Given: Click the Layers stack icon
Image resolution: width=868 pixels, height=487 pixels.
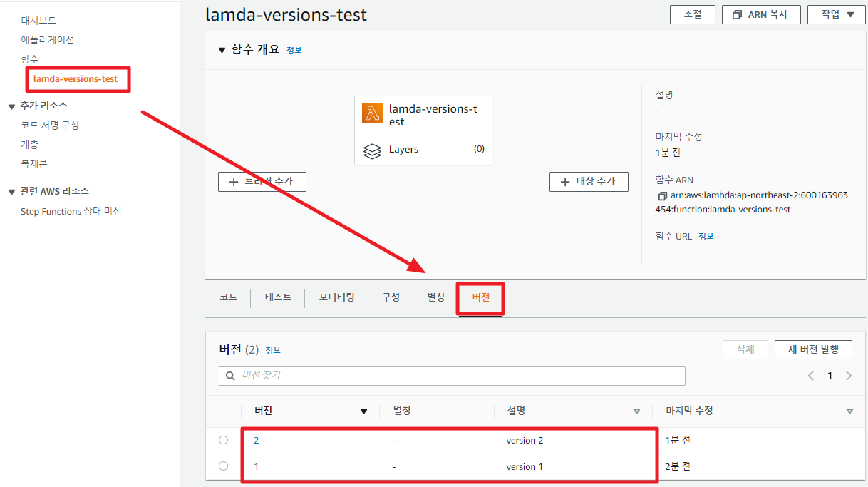Looking at the screenshot, I should pos(372,151).
